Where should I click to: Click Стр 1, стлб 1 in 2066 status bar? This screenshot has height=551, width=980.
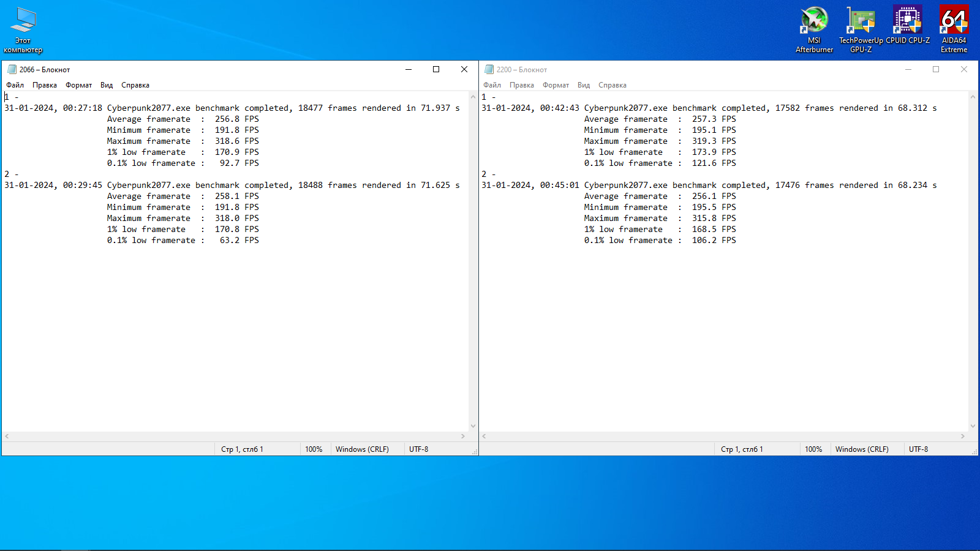click(242, 449)
